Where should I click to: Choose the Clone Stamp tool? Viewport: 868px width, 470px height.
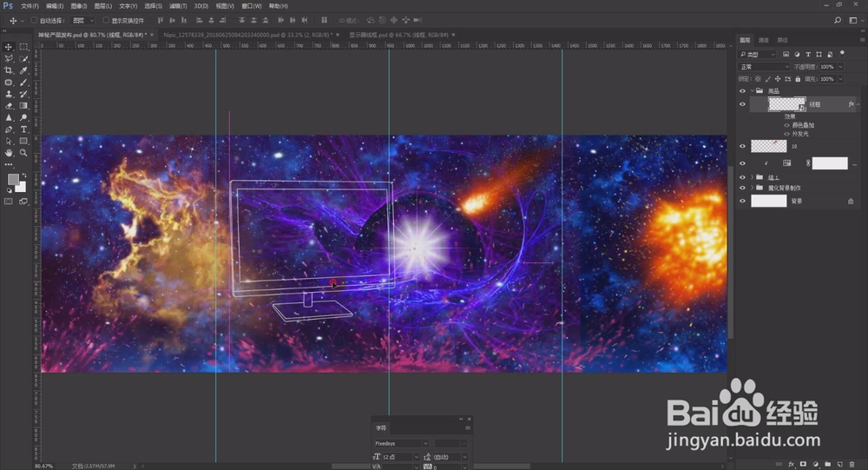pyautogui.click(x=9, y=94)
